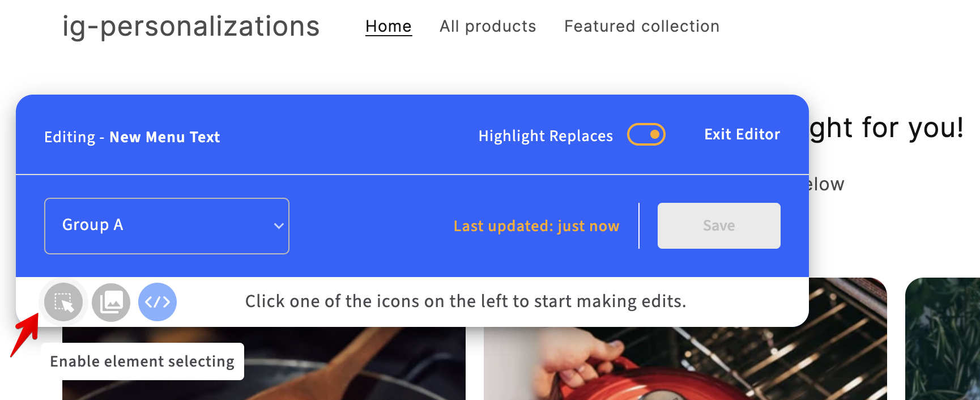The width and height of the screenshot is (980, 400).
Task: Click the Highlight Replaces label text
Action: [546, 136]
